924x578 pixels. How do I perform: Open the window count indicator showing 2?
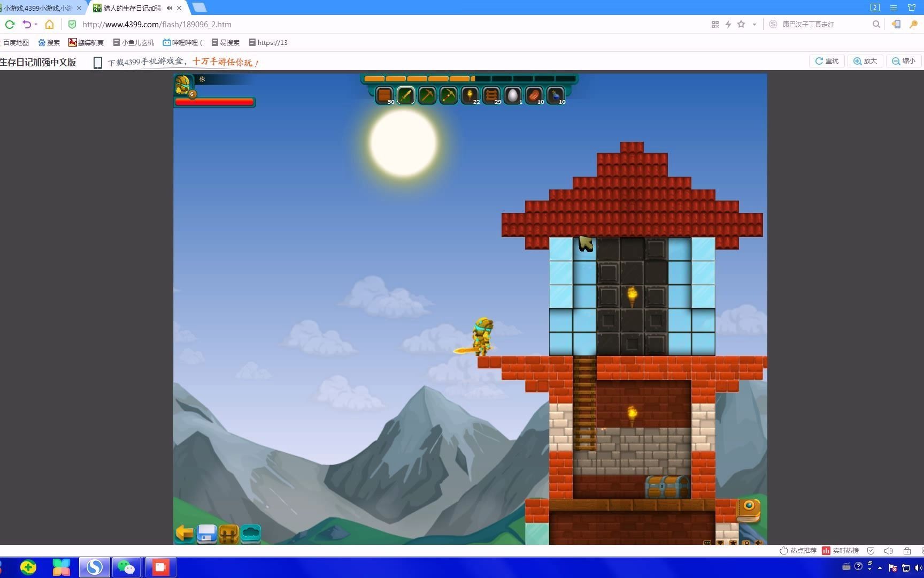[x=875, y=7]
